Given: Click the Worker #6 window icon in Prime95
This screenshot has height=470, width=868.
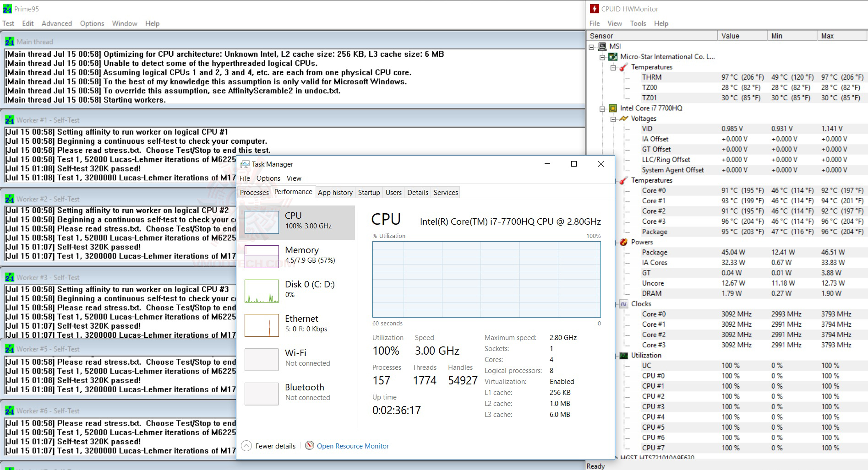Looking at the screenshot, I should tap(10, 411).
